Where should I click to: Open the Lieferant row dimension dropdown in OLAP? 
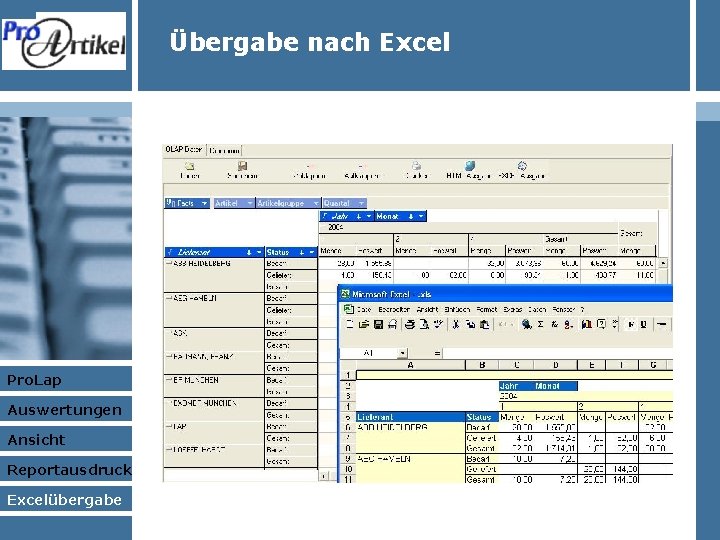pos(259,252)
